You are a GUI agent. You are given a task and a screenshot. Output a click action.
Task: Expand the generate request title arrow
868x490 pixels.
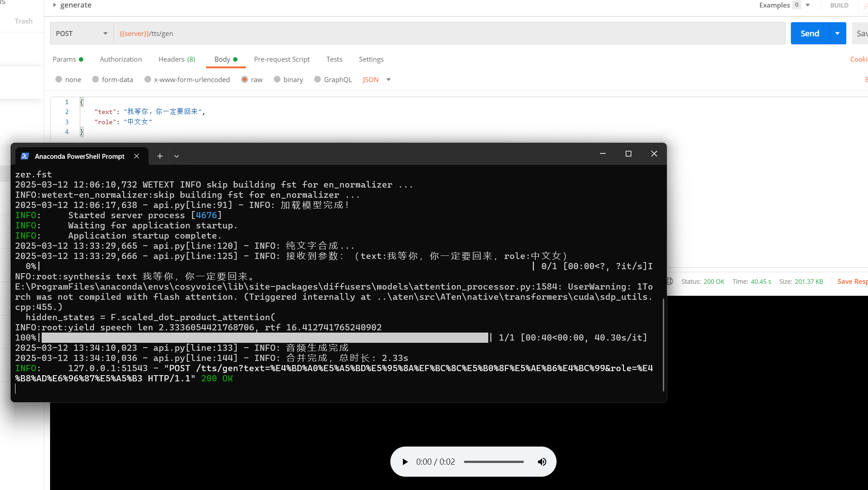pyautogui.click(x=54, y=5)
